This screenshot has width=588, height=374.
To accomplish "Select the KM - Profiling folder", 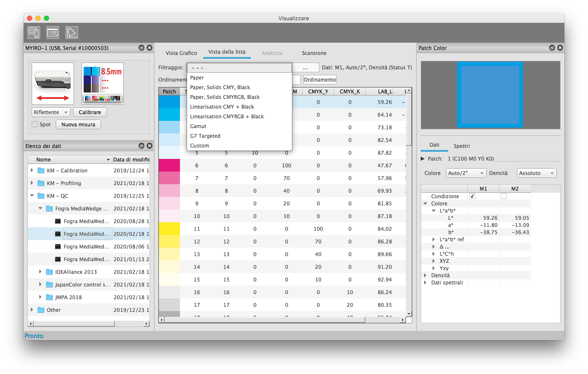I will pos(64,183).
